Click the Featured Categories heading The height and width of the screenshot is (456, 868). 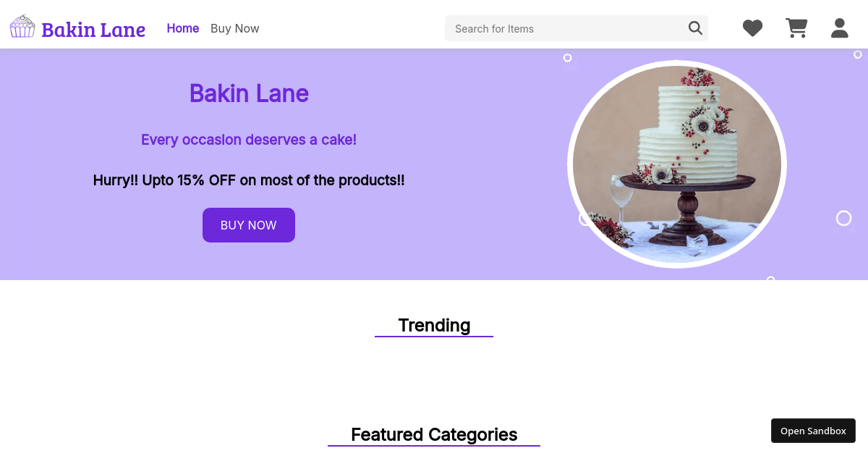click(x=434, y=434)
